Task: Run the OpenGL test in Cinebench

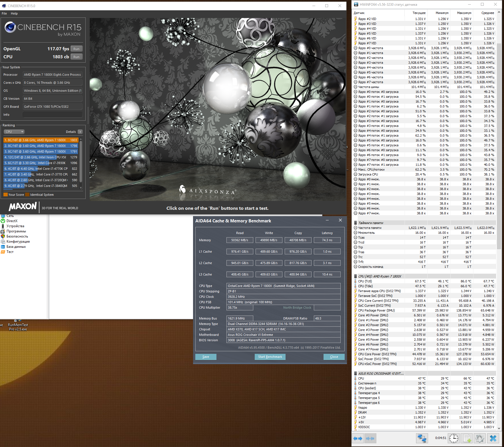Action: pos(76,49)
